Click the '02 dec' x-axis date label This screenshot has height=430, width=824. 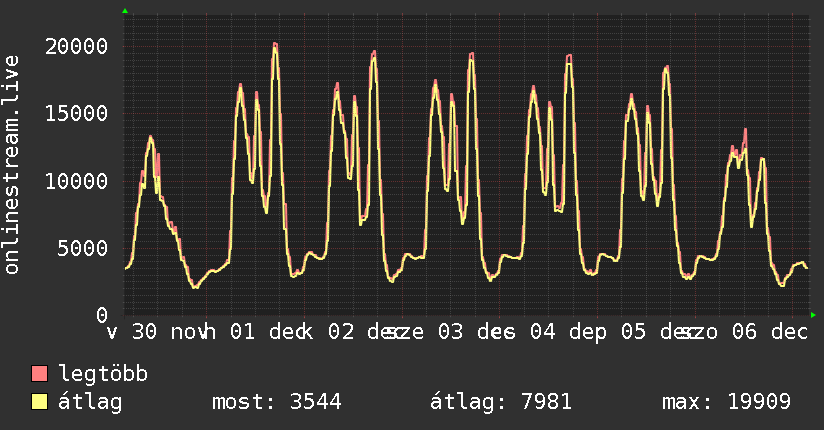tap(366, 332)
